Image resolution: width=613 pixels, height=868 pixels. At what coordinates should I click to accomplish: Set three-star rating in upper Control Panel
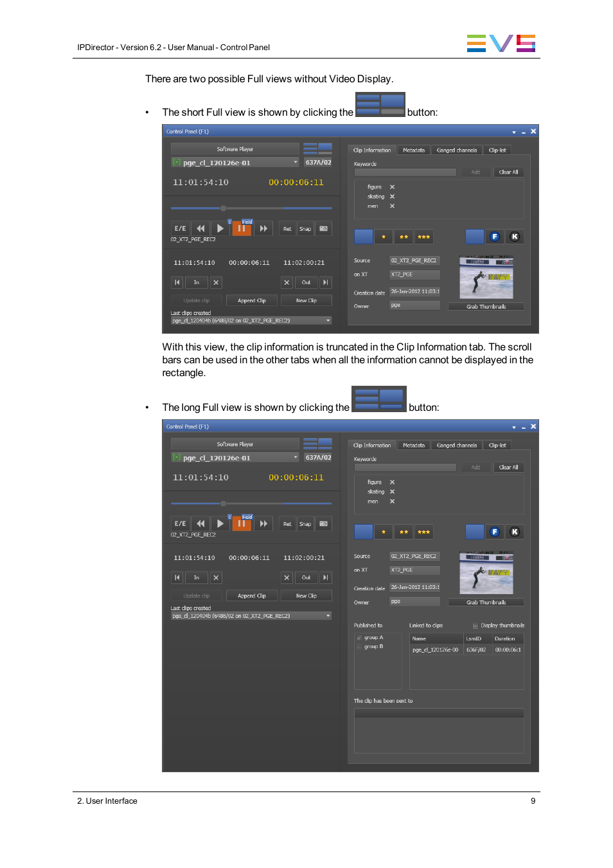pos(424,237)
